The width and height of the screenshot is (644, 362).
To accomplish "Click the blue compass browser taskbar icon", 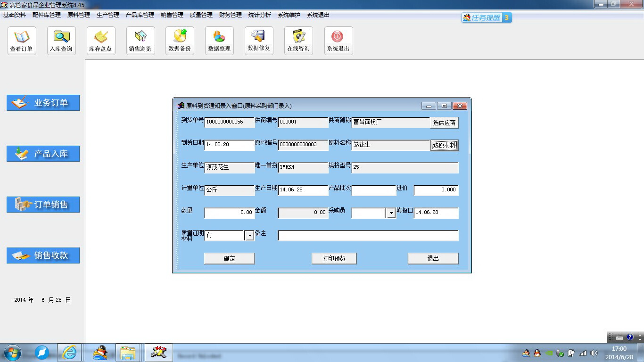I will tap(42, 353).
